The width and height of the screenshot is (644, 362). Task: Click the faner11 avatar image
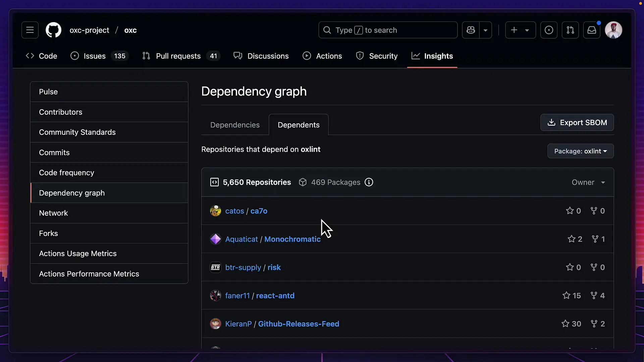215,296
